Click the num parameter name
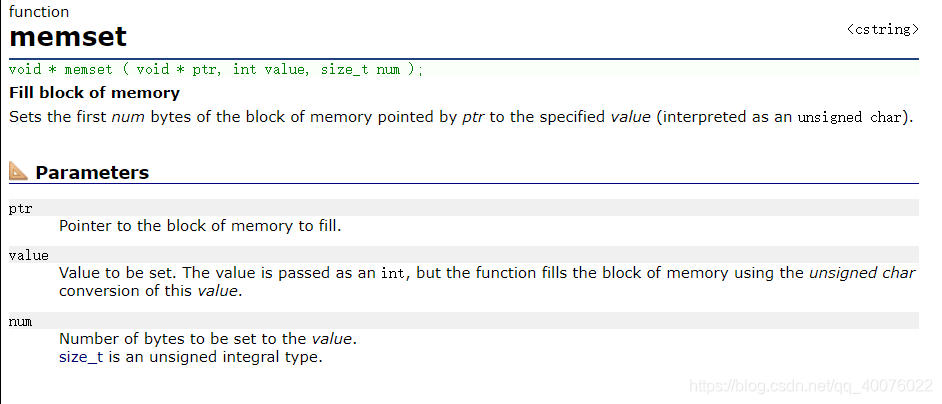Viewport: 942px width, 404px height. (x=20, y=322)
